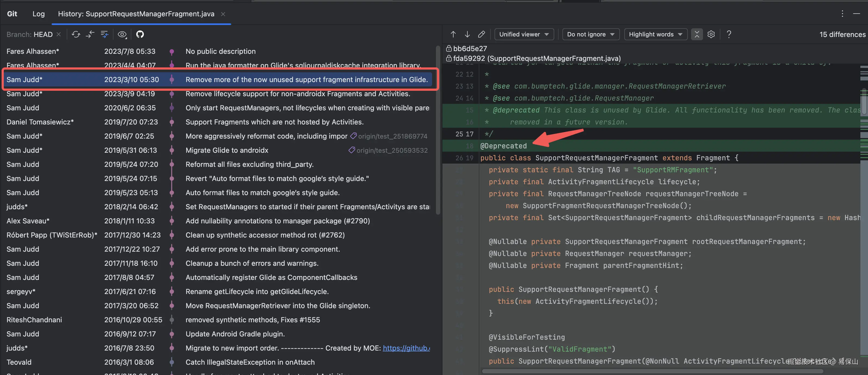Open the github link in the Migrate commit message
Screen dimensions: 868x375
coord(407,348)
